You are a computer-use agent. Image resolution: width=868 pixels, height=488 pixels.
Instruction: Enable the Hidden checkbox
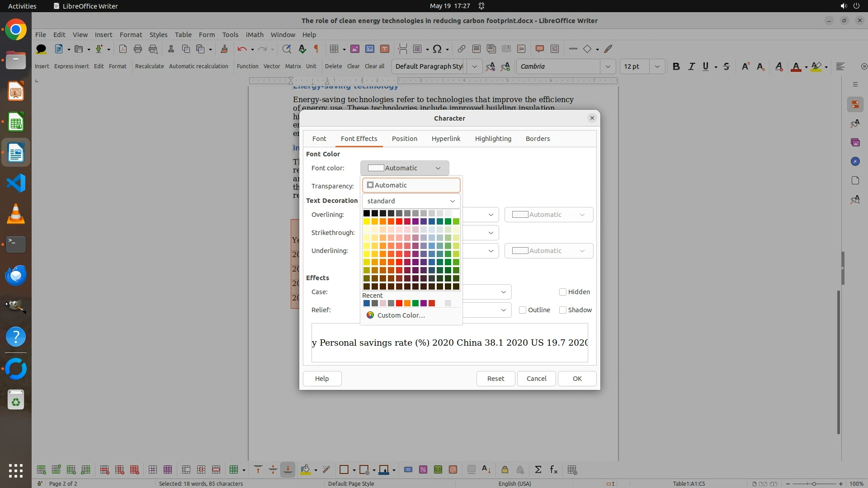[563, 292]
